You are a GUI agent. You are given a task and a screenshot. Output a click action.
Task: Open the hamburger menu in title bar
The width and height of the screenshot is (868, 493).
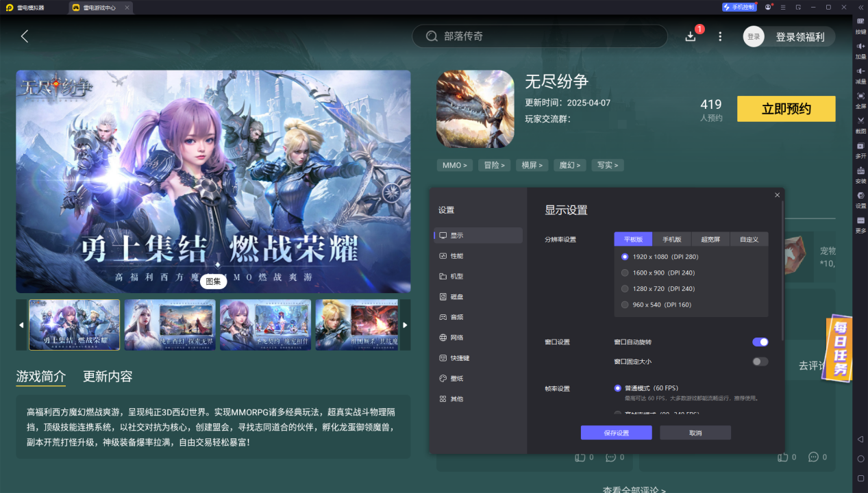pyautogui.click(x=784, y=7)
